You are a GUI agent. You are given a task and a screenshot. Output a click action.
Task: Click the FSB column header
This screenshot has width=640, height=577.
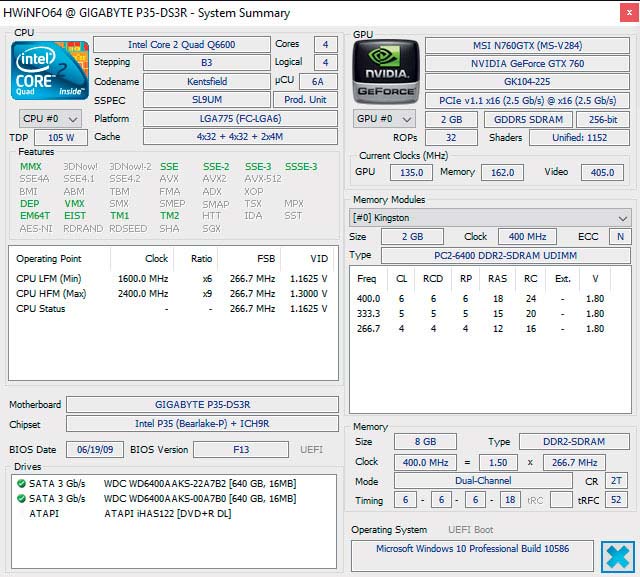(250, 259)
